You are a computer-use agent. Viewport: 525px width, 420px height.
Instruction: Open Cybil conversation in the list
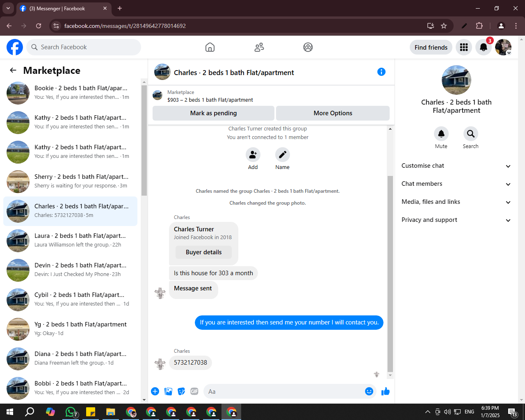70,299
